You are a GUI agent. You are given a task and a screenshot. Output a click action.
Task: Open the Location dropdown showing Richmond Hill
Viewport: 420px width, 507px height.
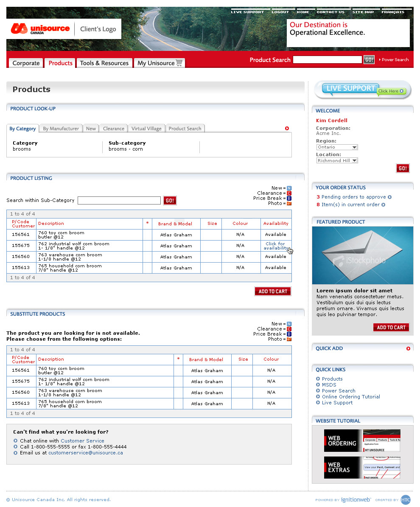[337, 161]
